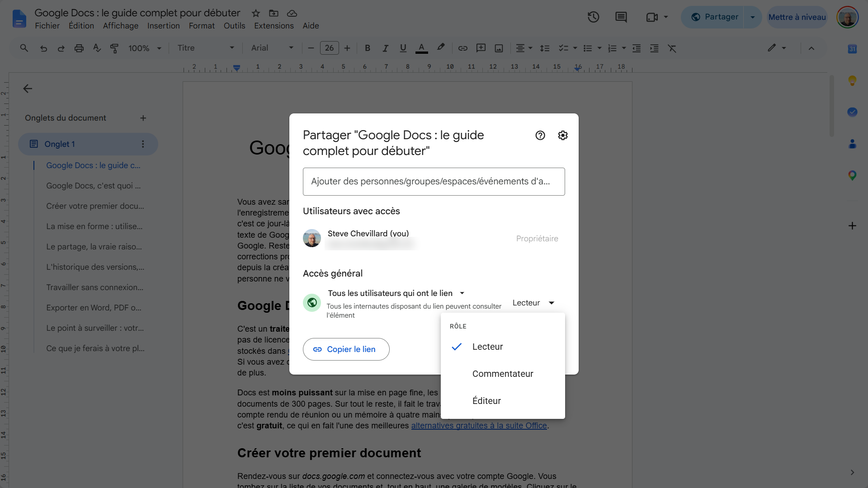Collapse the toolbar with chevron
The height and width of the screenshot is (488, 868).
[x=811, y=48]
